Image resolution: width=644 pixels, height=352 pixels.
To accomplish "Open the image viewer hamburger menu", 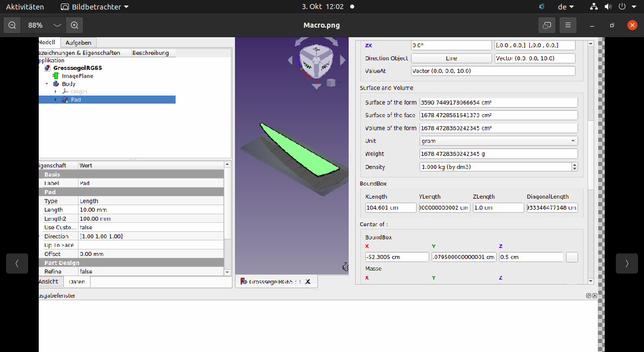I will click(568, 25).
